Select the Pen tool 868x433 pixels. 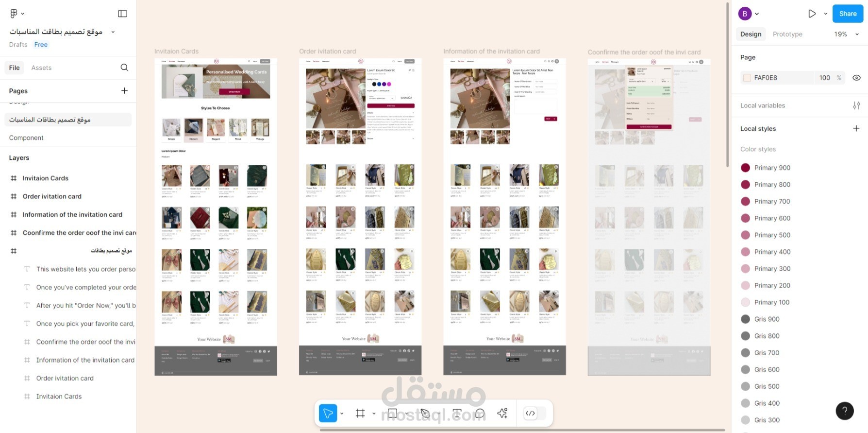click(425, 413)
